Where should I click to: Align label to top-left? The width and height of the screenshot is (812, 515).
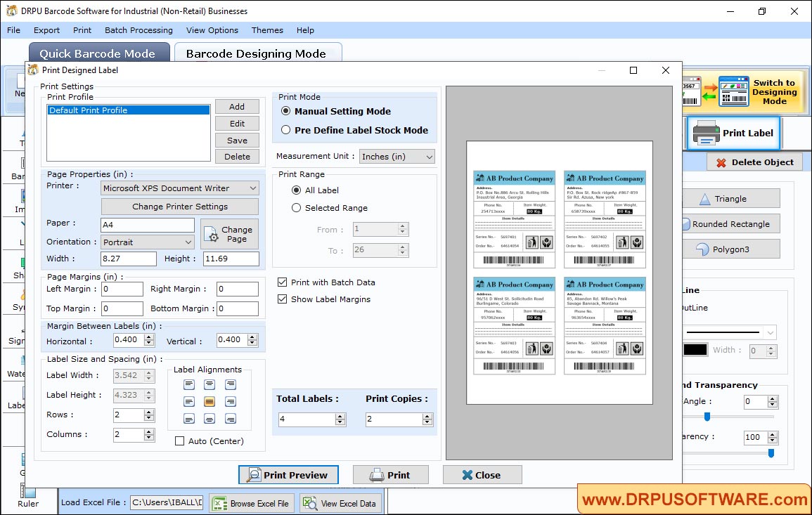point(189,384)
